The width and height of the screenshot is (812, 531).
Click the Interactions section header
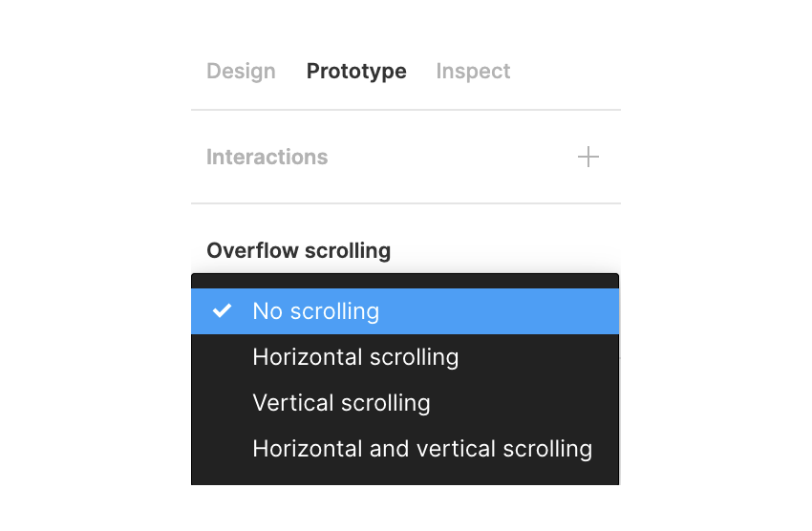(x=267, y=158)
